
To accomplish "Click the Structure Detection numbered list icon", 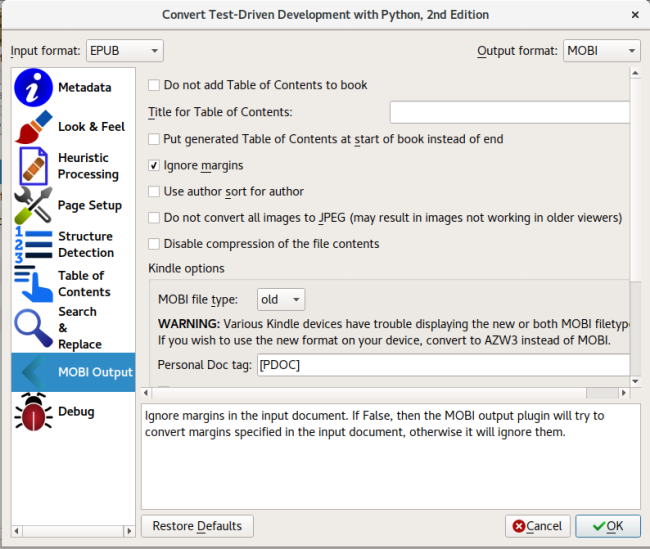I will [x=34, y=245].
